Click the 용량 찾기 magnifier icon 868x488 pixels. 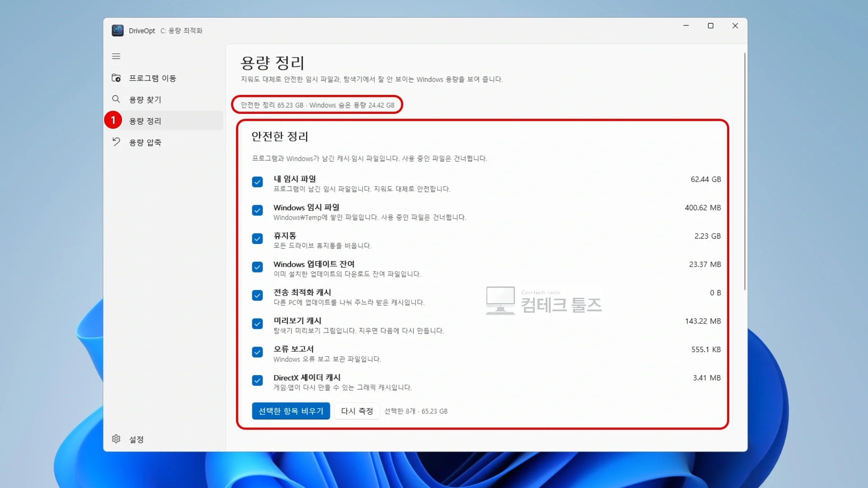pos(116,99)
